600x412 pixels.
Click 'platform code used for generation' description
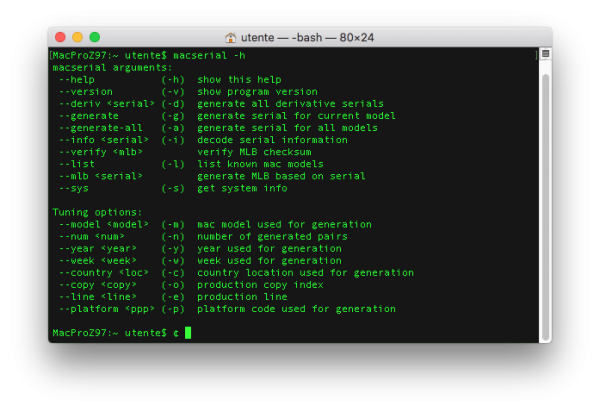point(297,309)
